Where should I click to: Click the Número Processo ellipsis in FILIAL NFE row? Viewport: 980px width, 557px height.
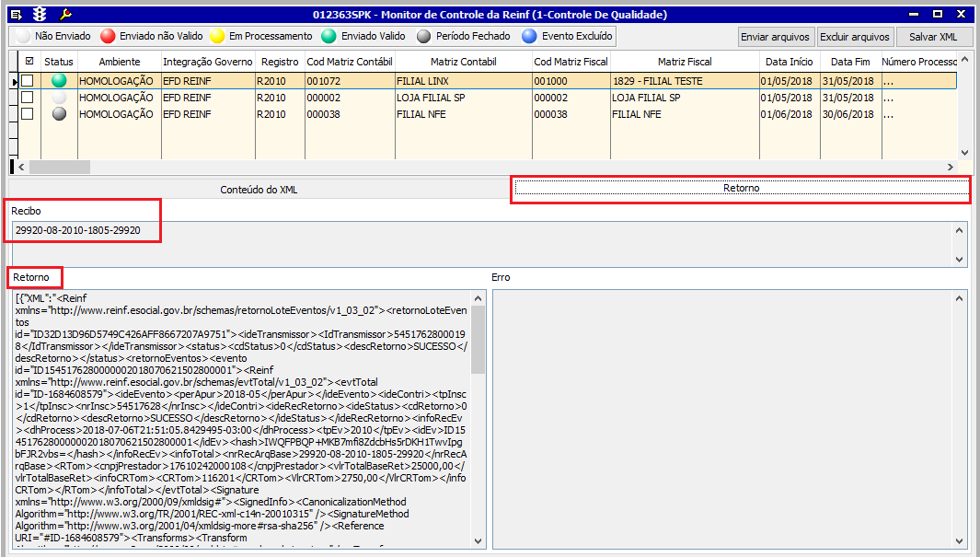click(x=888, y=115)
